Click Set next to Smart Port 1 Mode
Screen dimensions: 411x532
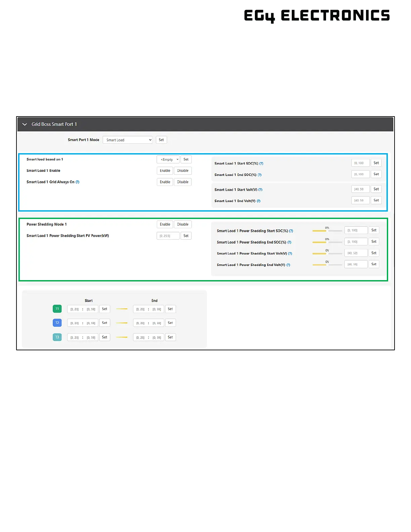tap(162, 140)
